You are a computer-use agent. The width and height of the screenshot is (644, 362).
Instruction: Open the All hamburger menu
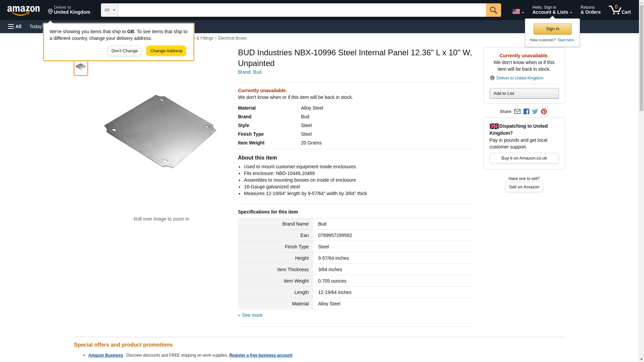tap(15, 26)
